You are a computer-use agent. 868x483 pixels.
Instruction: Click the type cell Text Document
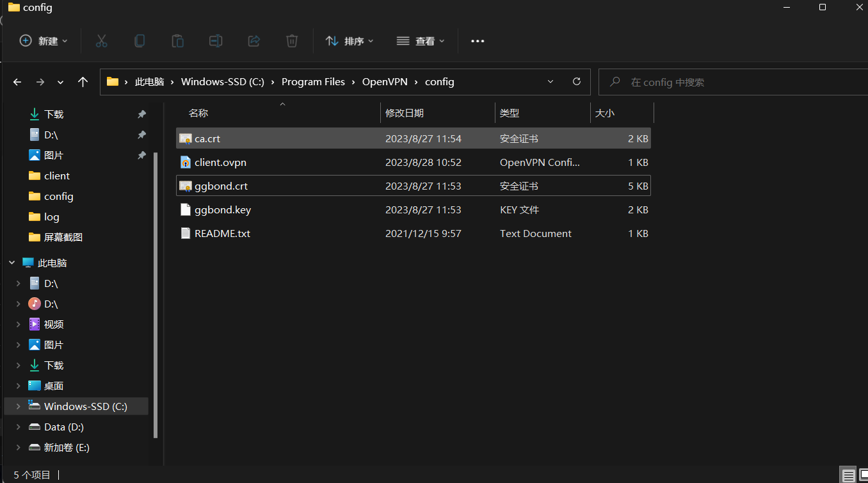pyautogui.click(x=536, y=234)
